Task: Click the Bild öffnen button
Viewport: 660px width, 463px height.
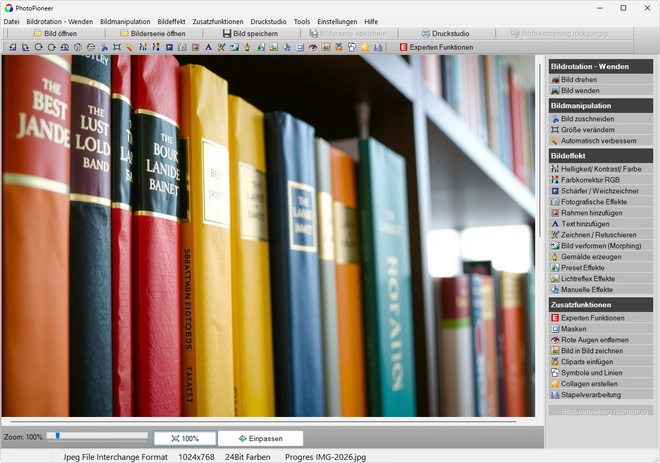Action: point(55,33)
